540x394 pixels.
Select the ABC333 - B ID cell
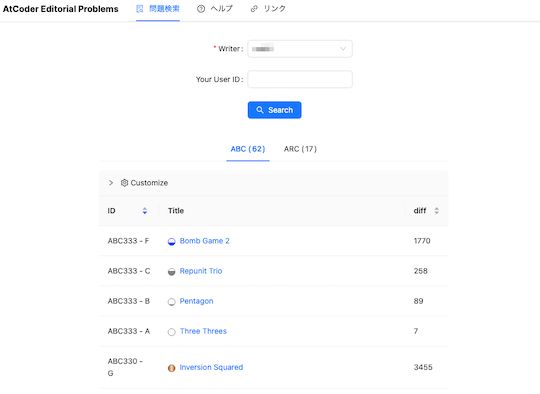(x=129, y=301)
